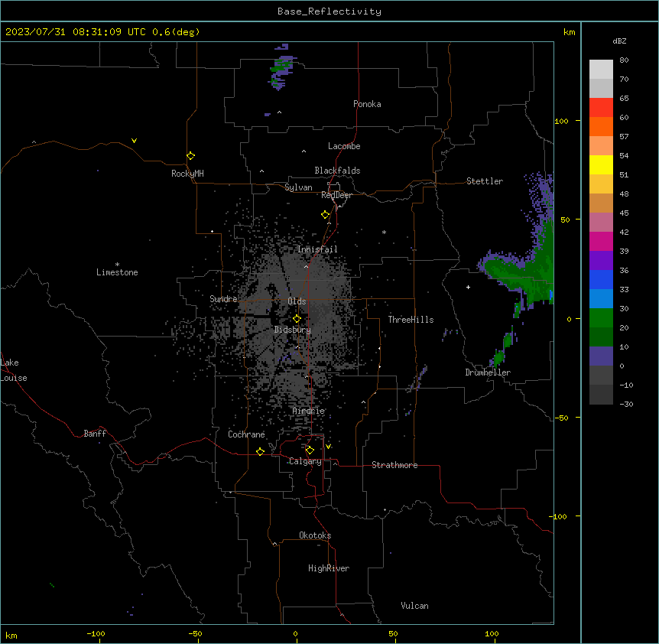Image resolution: width=659 pixels, height=644 pixels.
Task: Pick the bright yellow swatch in dBZ legend
Action: pos(601,164)
